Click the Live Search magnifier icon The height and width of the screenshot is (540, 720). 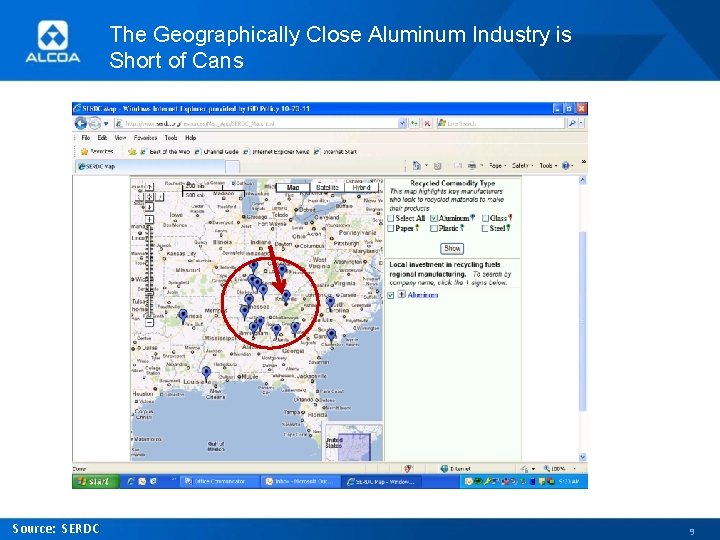coord(572,123)
